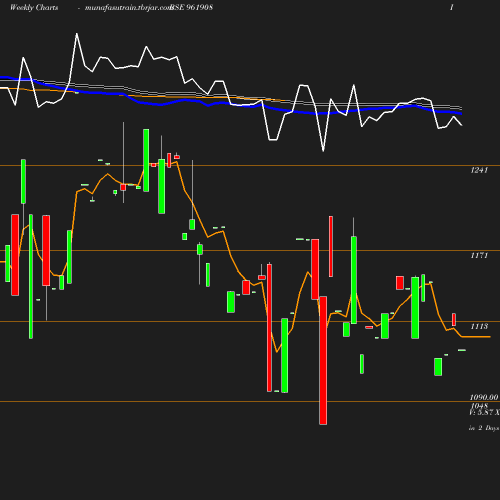The height and width of the screenshot is (500, 500).
Task: Click the "in 2 Days" text
Action: tap(484, 428)
